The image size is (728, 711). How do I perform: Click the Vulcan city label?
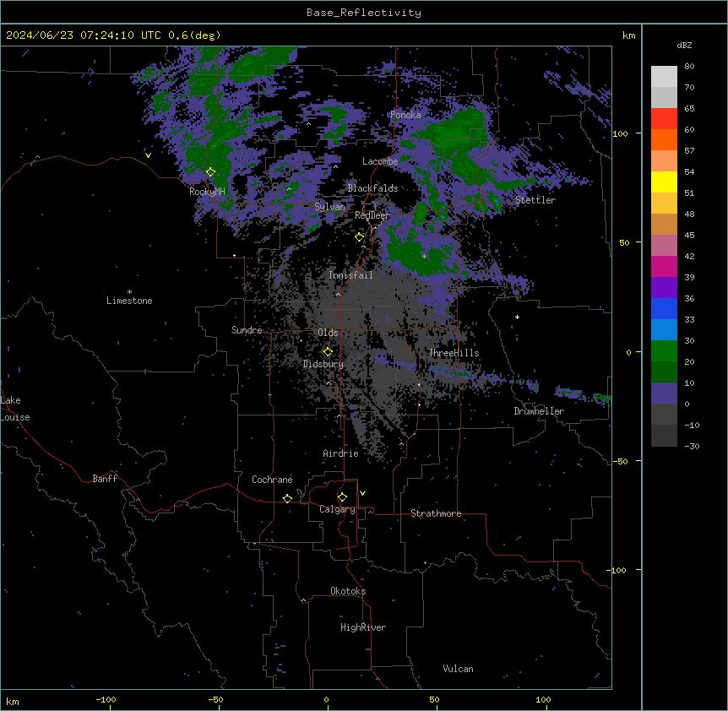pos(458,669)
